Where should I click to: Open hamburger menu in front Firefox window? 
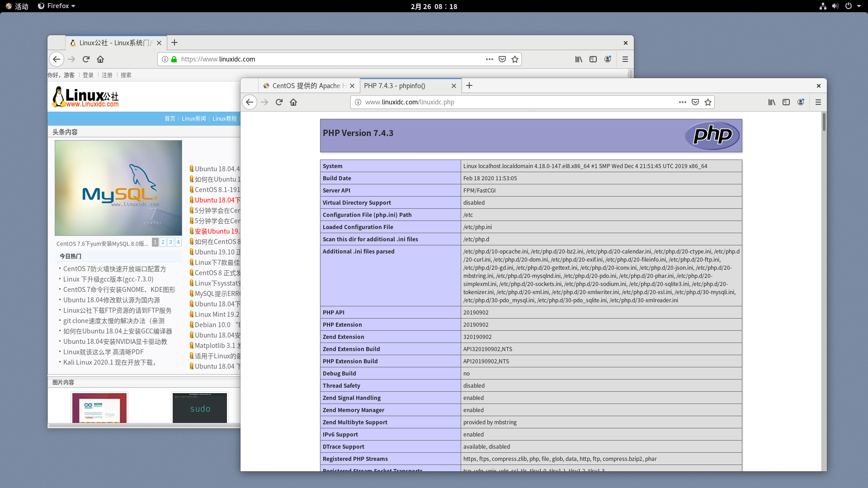[x=818, y=102]
